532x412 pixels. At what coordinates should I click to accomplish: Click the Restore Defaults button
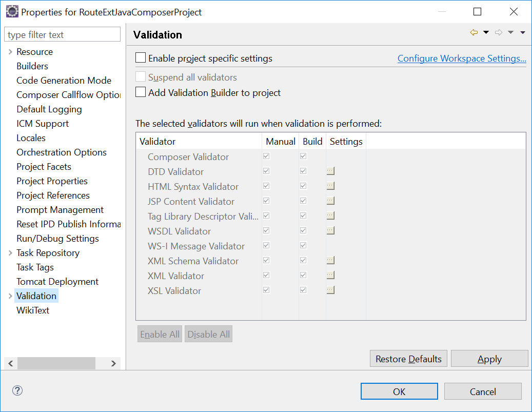tap(408, 359)
